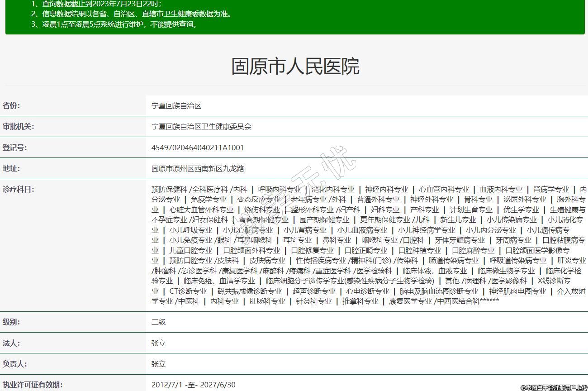Click the hospital title 固原市人民医院

tap(295, 66)
